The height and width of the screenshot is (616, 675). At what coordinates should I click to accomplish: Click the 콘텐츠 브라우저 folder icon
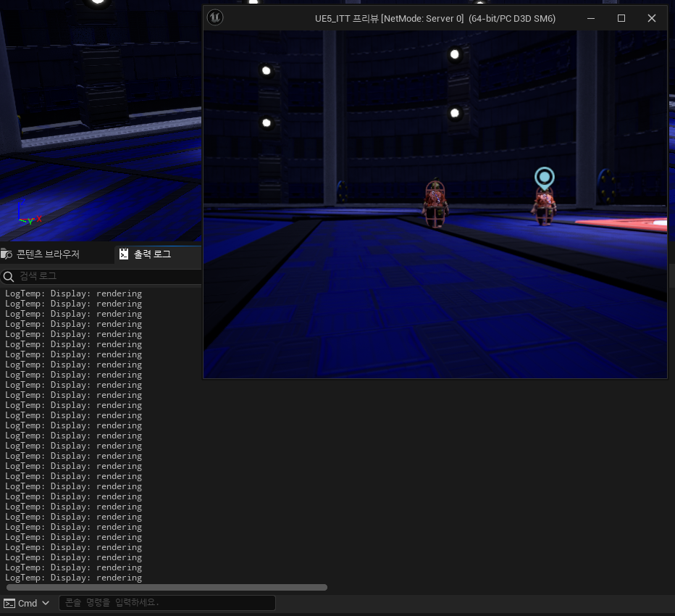[7, 254]
